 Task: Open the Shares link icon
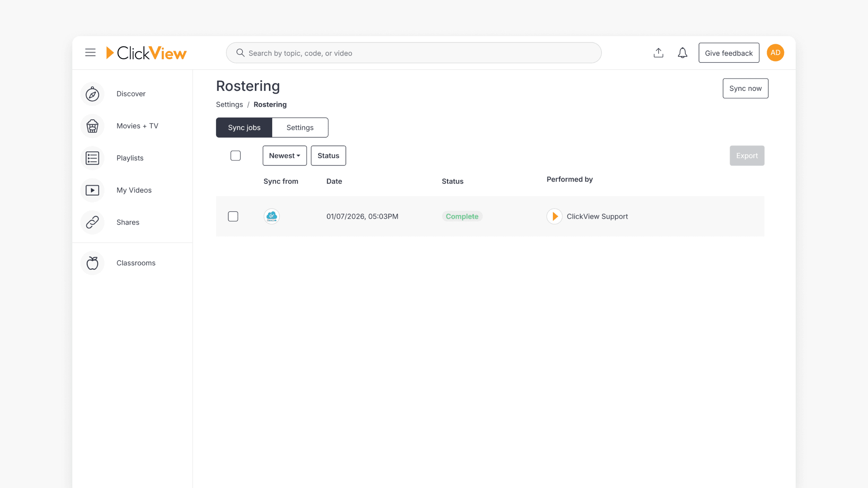pos(92,222)
